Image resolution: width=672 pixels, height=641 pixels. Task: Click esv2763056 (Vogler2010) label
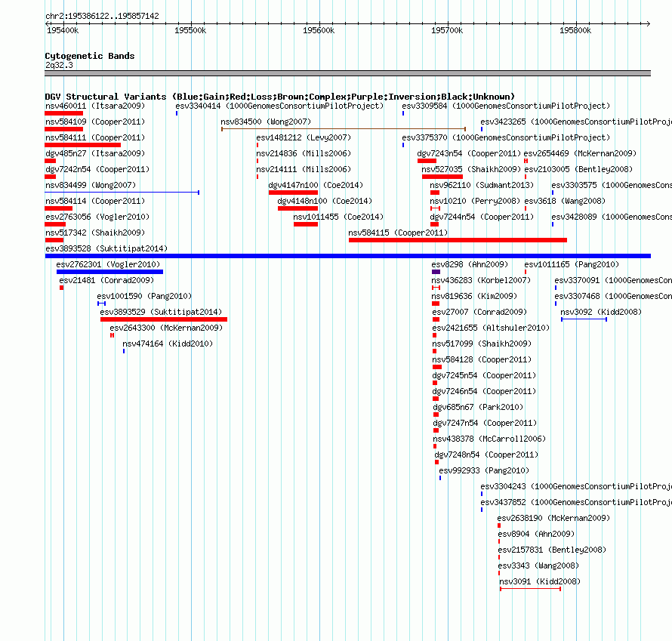[x=97, y=217]
